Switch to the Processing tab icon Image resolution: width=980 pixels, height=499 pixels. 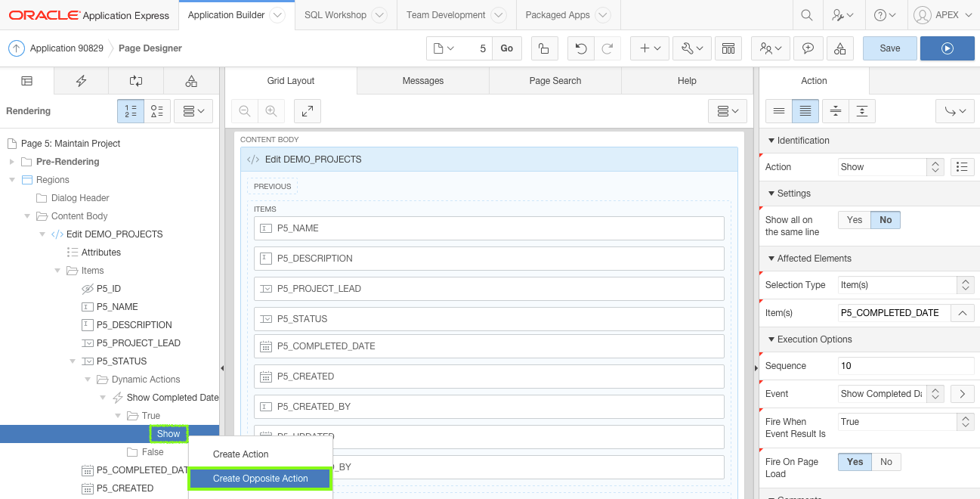point(136,81)
